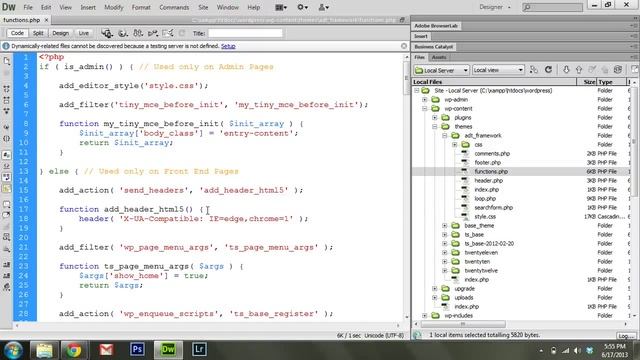This screenshot has height=360, width=640.
Task: Click the Remove Comment icon
Action: coord(7,215)
